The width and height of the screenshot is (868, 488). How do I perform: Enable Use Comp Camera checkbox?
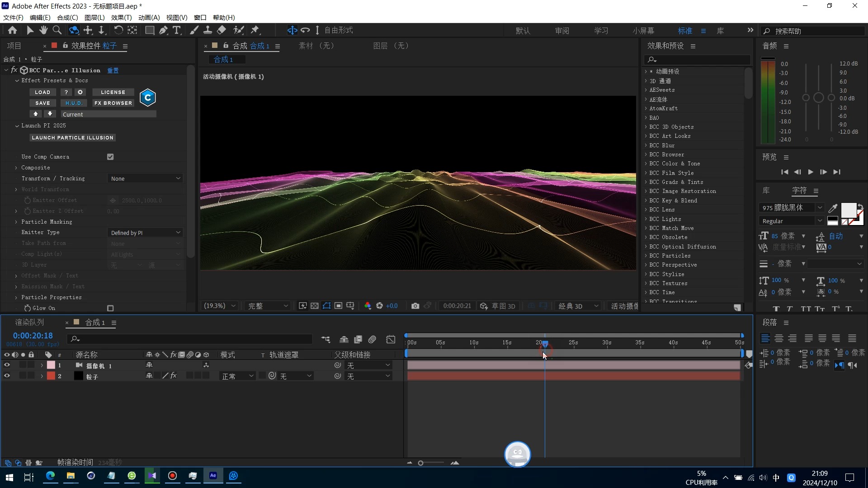[110, 157]
